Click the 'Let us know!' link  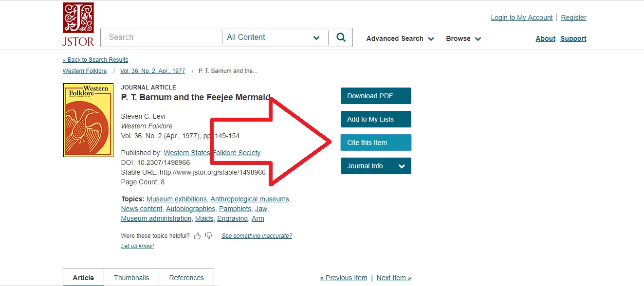[x=137, y=246]
